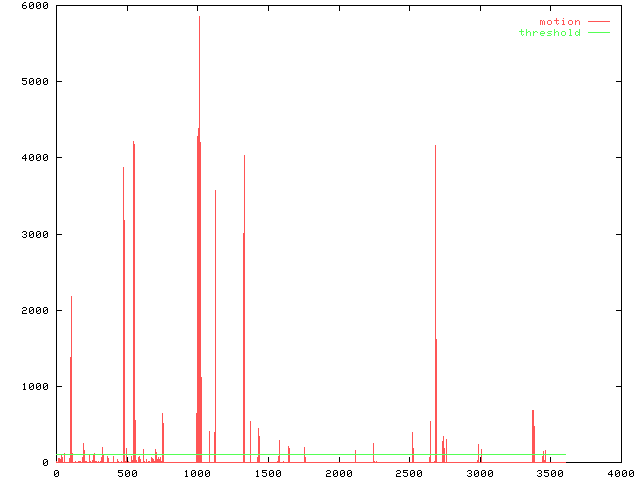Viewport: 640px width, 480px height.
Task: Click the x-axis label 3500
Action: coord(550,472)
